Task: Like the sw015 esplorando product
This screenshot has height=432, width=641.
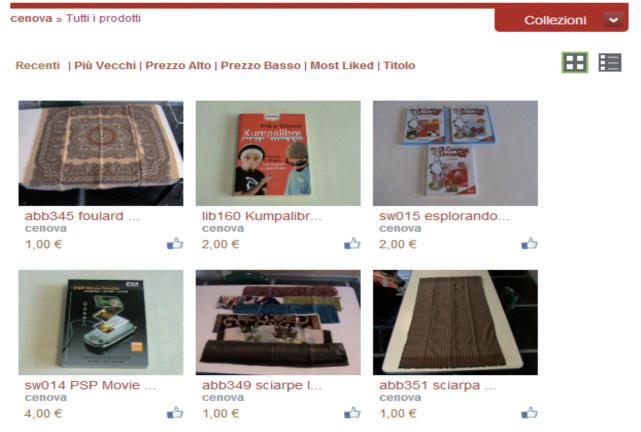Action: click(x=529, y=244)
